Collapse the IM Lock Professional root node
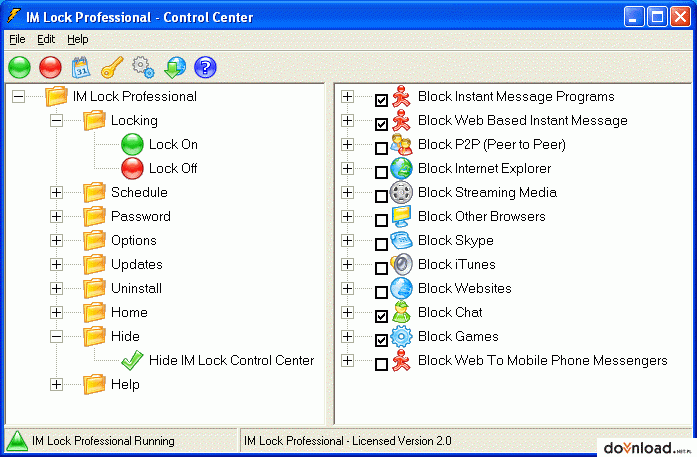Screen dimensions: 697x457 point(18,96)
